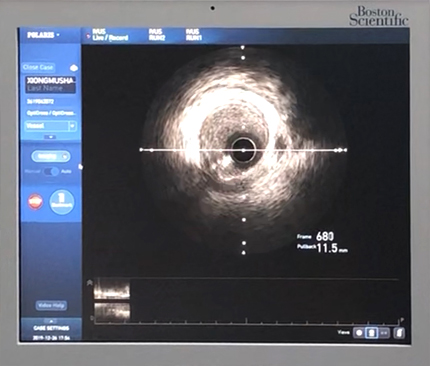Open the IVUS Live / Record tab
The height and width of the screenshot is (366, 430).
[110, 35]
